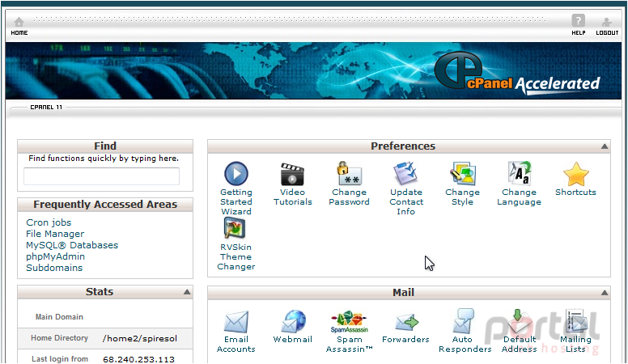Click the Change Style text link
The height and width of the screenshot is (364, 628).
point(463,197)
